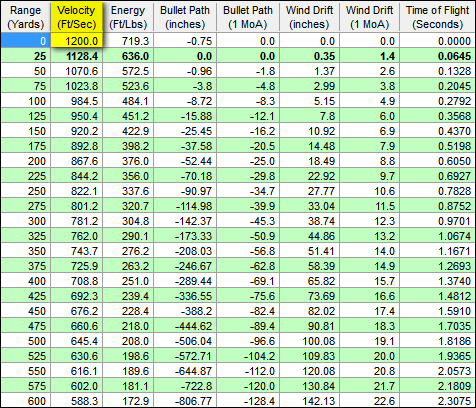This screenshot has height=408, width=476.
Task: Select the highlighted 1200.0 velocity cell
Action: (76, 41)
